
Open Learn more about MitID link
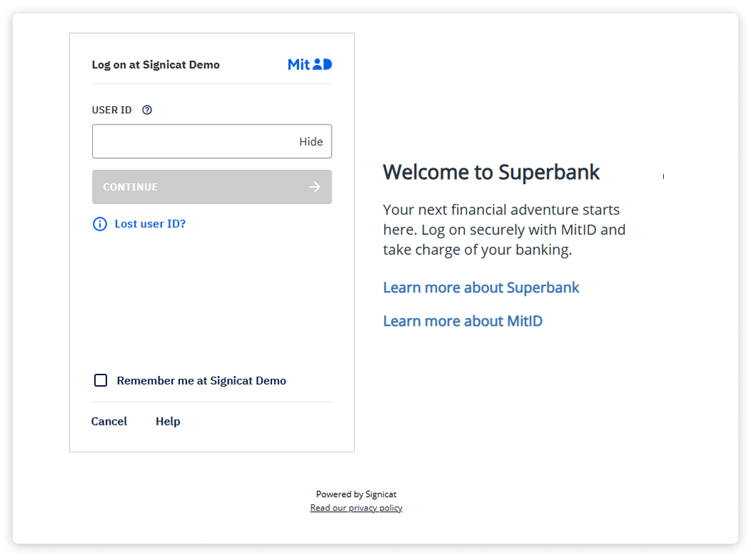pos(463,321)
